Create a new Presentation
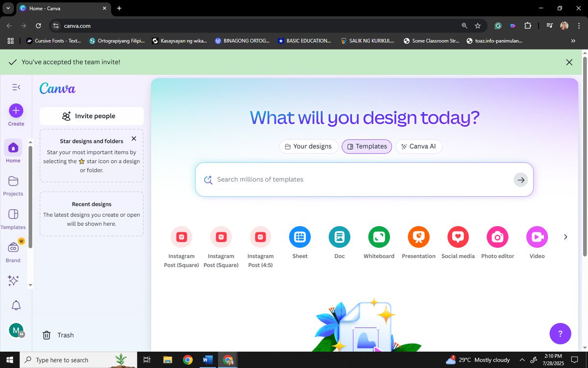This screenshot has height=368, width=588. (418, 237)
